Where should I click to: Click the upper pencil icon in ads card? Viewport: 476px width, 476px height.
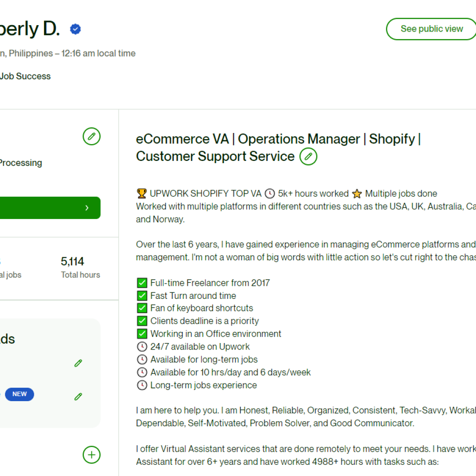point(78,363)
